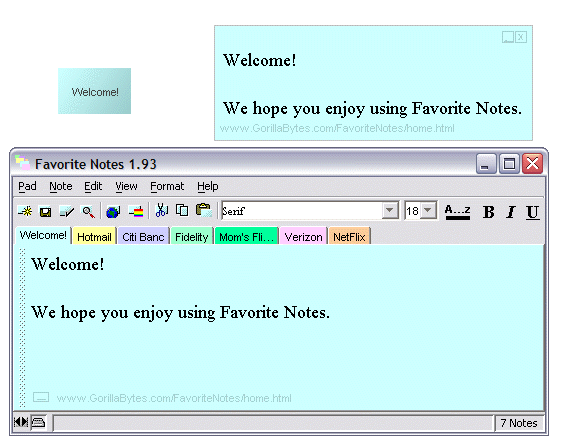Switch to the NetFlix note tab
This screenshot has height=439, width=577.
pyautogui.click(x=349, y=237)
